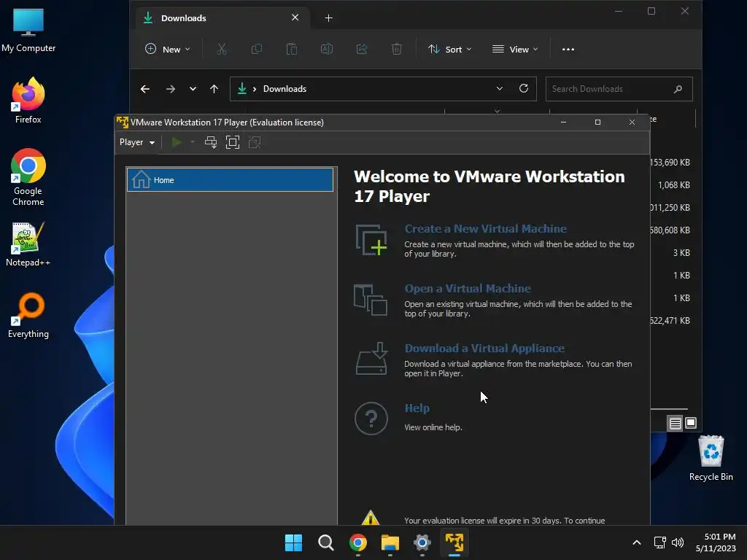The height and width of the screenshot is (560, 747).
Task: Refresh the Downloads folder
Action: (x=524, y=88)
